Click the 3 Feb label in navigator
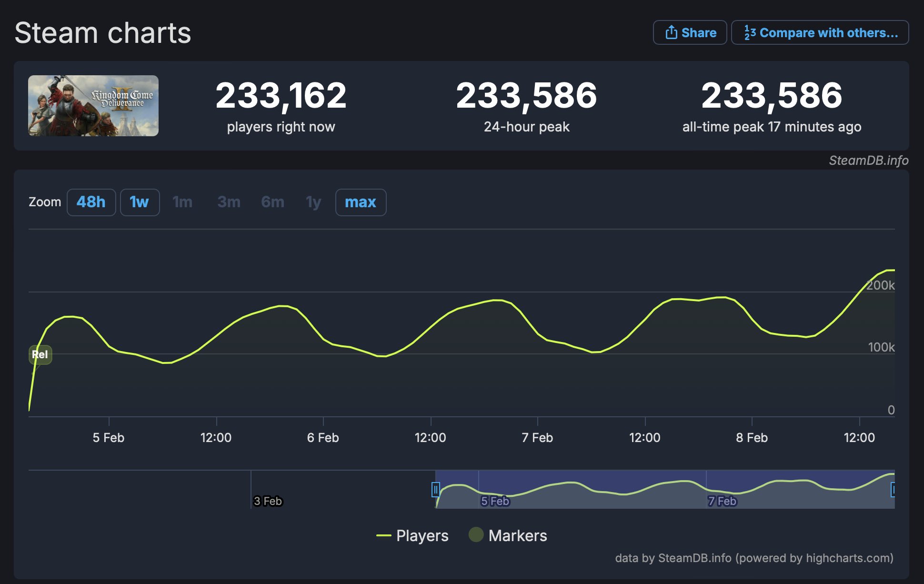924x584 pixels. click(x=268, y=501)
